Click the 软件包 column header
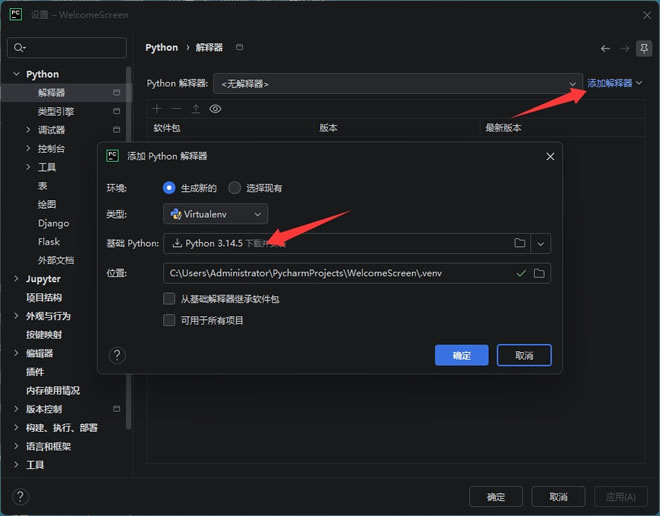Image resolution: width=660 pixels, height=516 pixels. click(167, 128)
